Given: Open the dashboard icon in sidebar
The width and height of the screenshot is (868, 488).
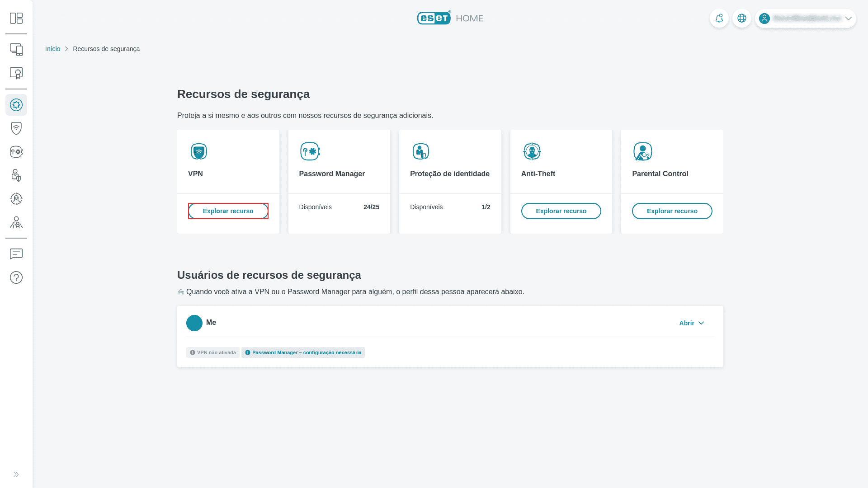Looking at the screenshot, I should (x=16, y=18).
